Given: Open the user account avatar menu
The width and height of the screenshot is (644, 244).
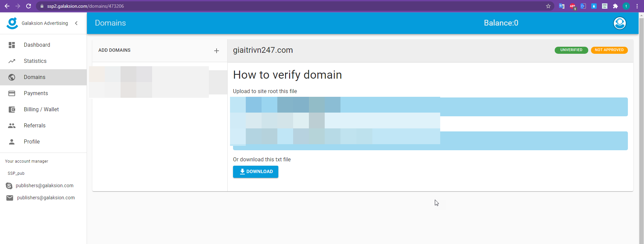Looking at the screenshot, I should click(619, 23).
